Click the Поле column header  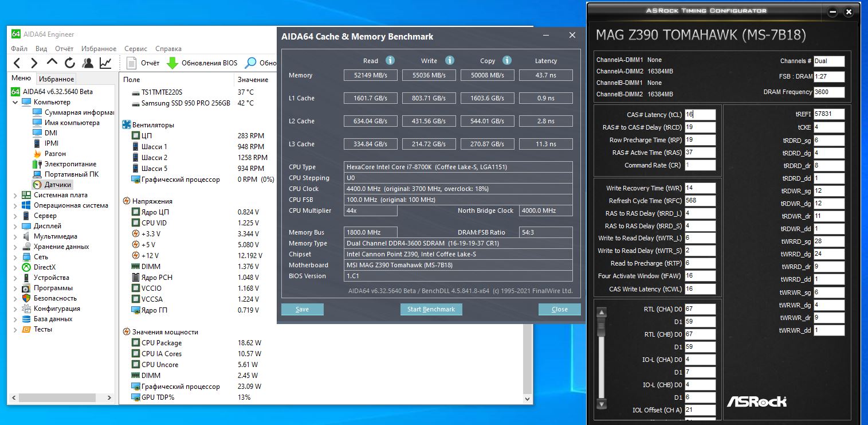pos(178,80)
